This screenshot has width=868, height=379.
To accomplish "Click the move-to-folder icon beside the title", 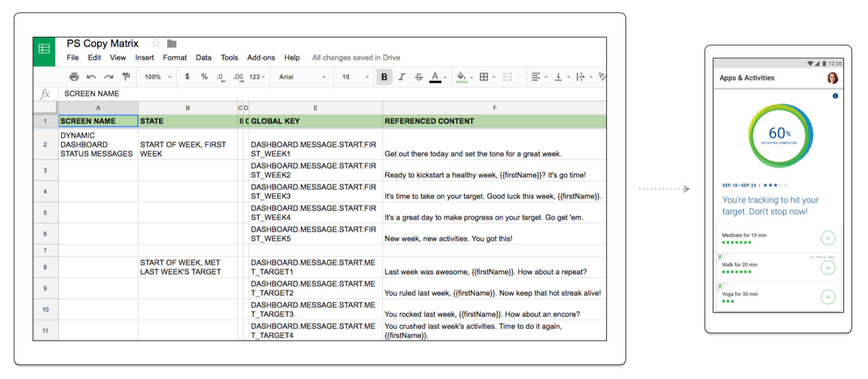I will [x=172, y=43].
